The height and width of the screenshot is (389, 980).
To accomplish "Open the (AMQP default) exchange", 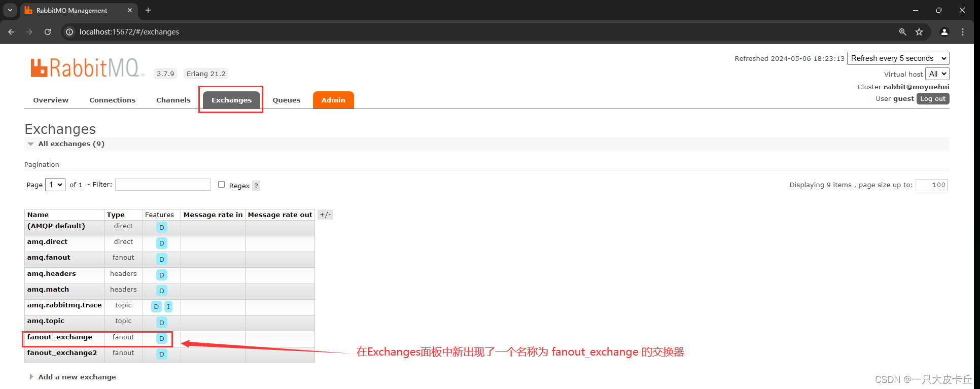I will (56, 226).
